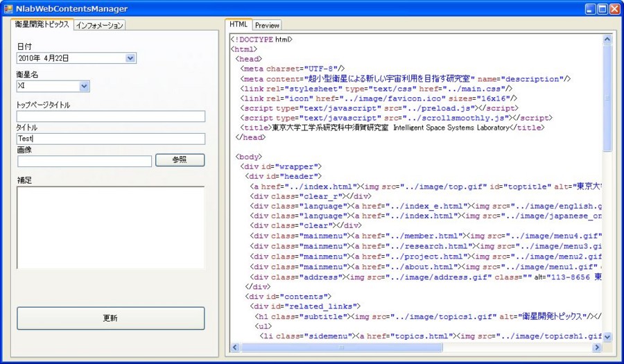Click the project.html mainmenu line

[x=426, y=257]
